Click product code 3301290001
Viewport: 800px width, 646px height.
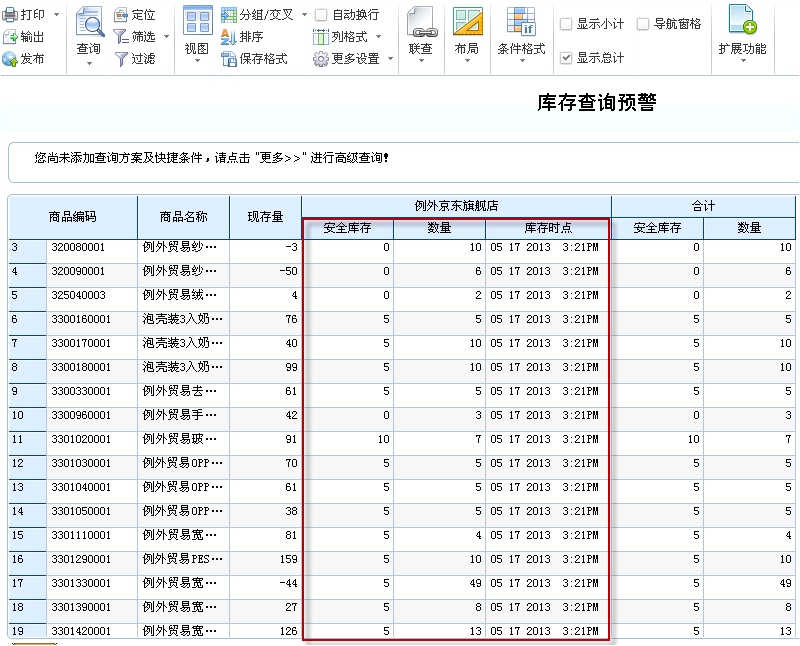[81, 559]
